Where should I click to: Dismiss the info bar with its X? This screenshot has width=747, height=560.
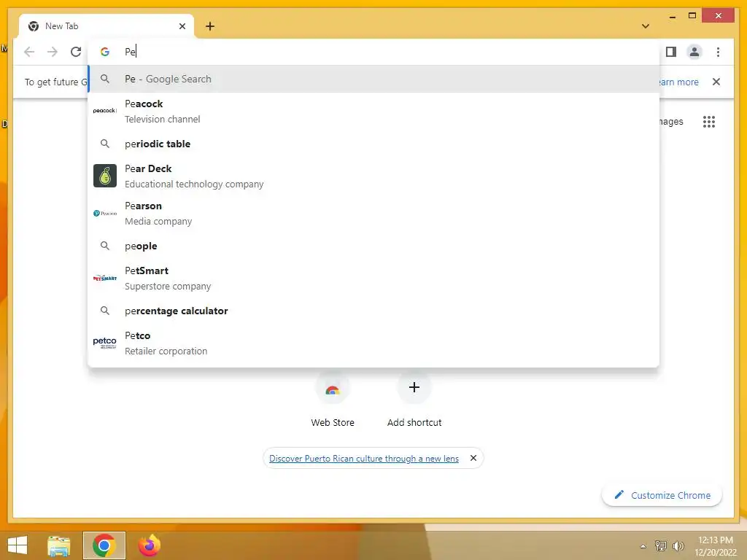pyautogui.click(x=716, y=82)
